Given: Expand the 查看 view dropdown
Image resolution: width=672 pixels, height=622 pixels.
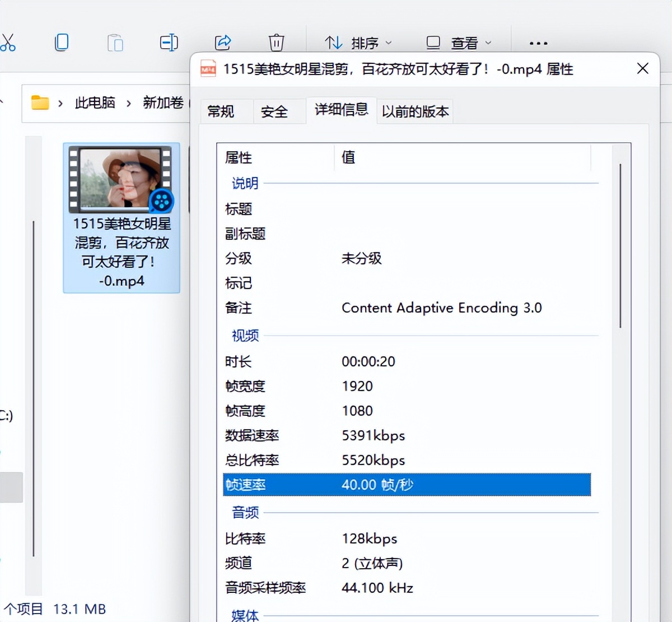Looking at the screenshot, I should [x=459, y=43].
